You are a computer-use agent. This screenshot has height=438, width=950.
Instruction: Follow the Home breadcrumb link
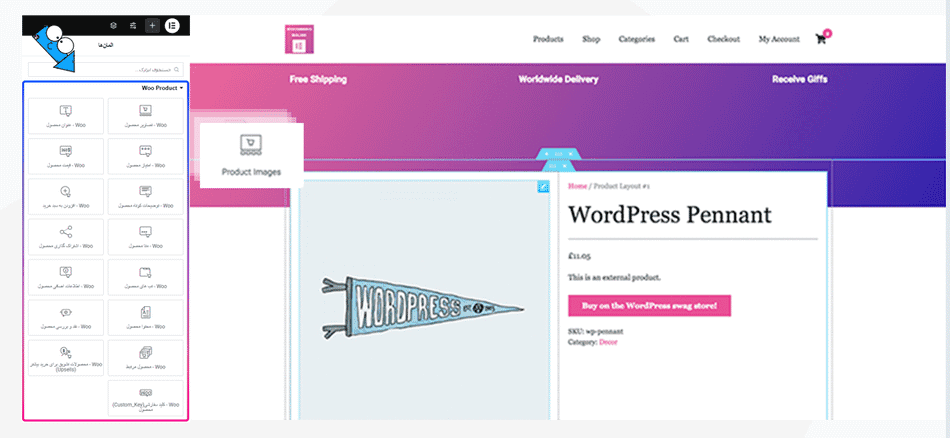point(577,187)
